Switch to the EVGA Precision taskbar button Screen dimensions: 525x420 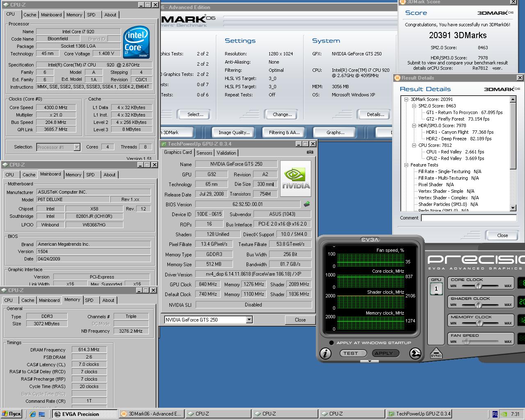[x=85, y=414]
